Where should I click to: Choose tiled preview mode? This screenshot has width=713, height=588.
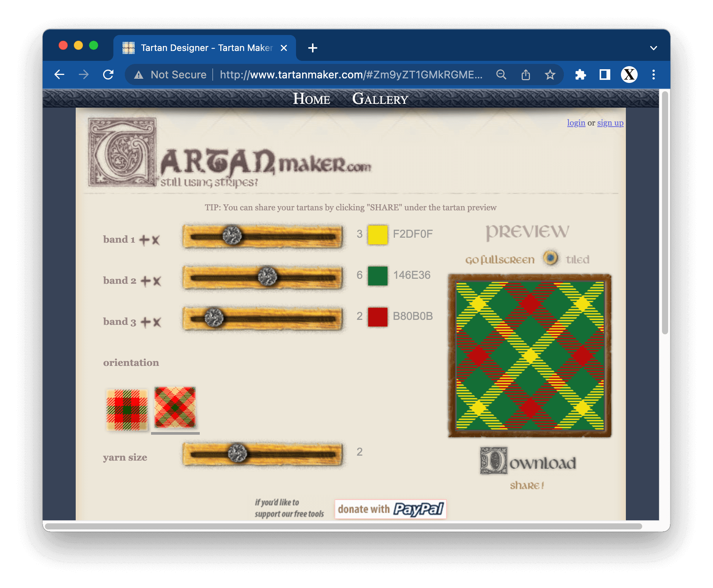pos(577,259)
